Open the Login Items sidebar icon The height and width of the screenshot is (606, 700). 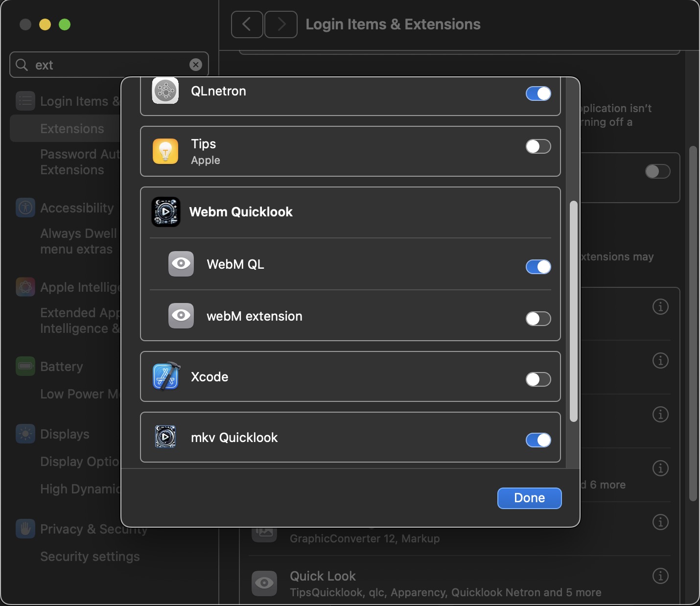click(25, 101)
